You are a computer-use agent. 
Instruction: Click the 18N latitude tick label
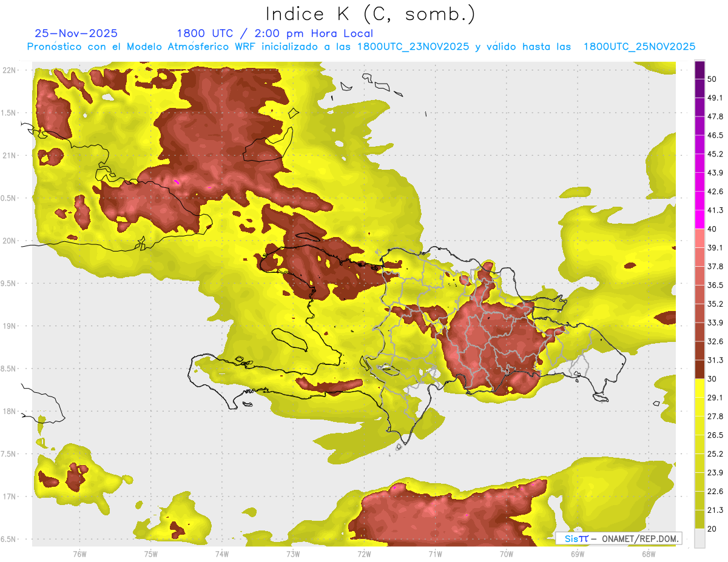pyautogui.click(x=9, y=412)
